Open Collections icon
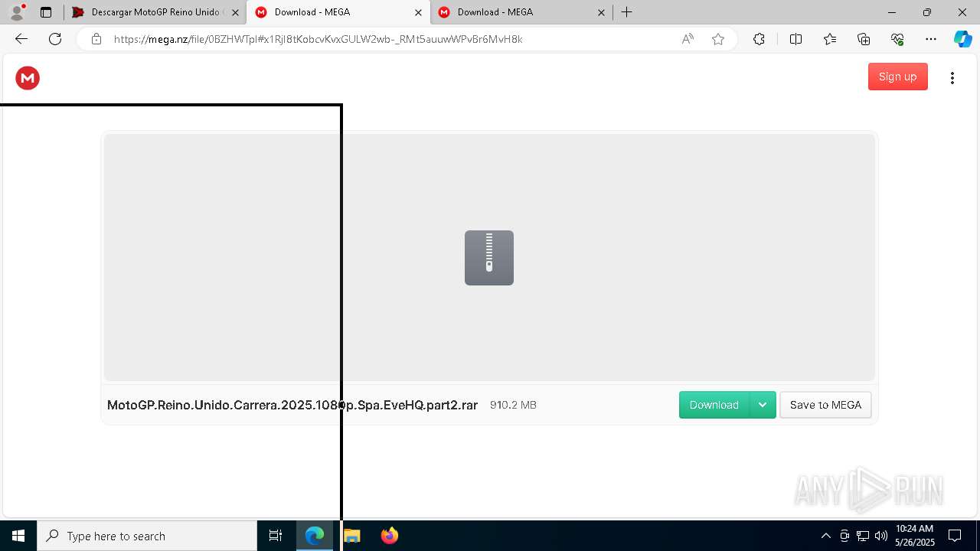The image size is (980, 551). pos(864,39)
